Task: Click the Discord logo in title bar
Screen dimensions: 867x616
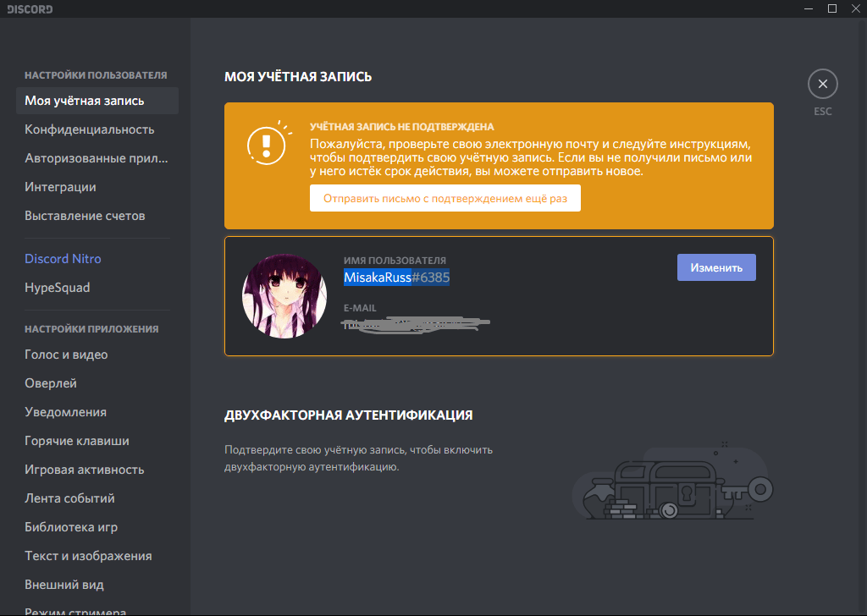Action: coord(30,9)
